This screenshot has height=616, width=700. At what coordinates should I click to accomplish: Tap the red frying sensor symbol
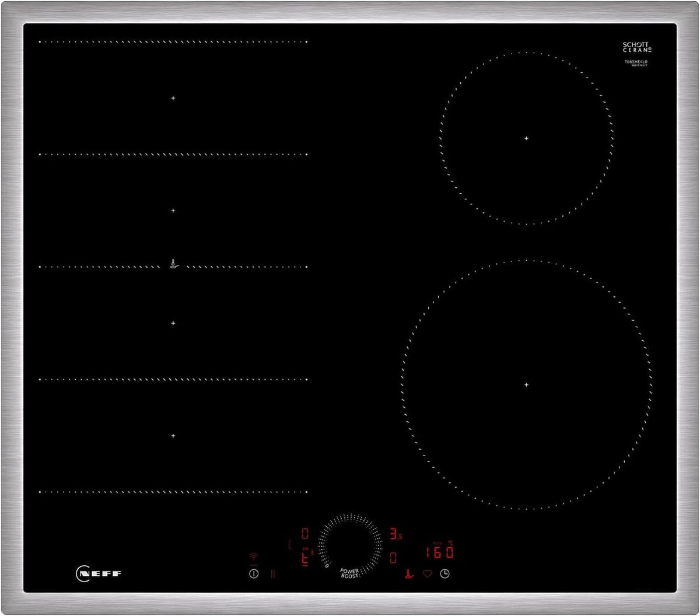[x=409, y=574]
